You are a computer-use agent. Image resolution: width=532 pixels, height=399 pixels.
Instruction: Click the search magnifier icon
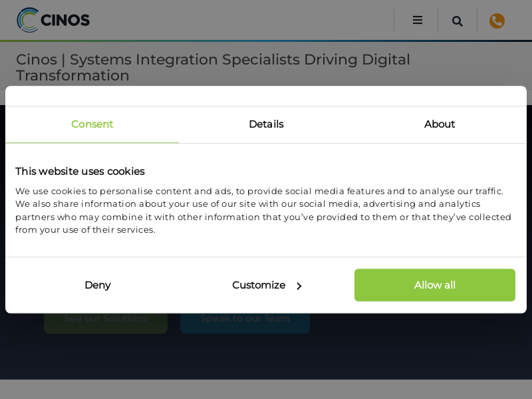(x=458, y=21)
